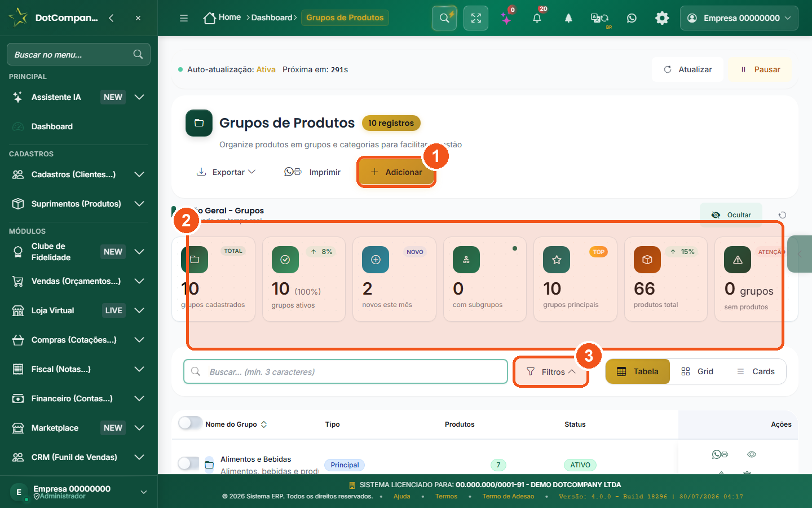Screen dimensions: 812x508
Task: Switch to Cards view
Action: (x=756, y=371)
